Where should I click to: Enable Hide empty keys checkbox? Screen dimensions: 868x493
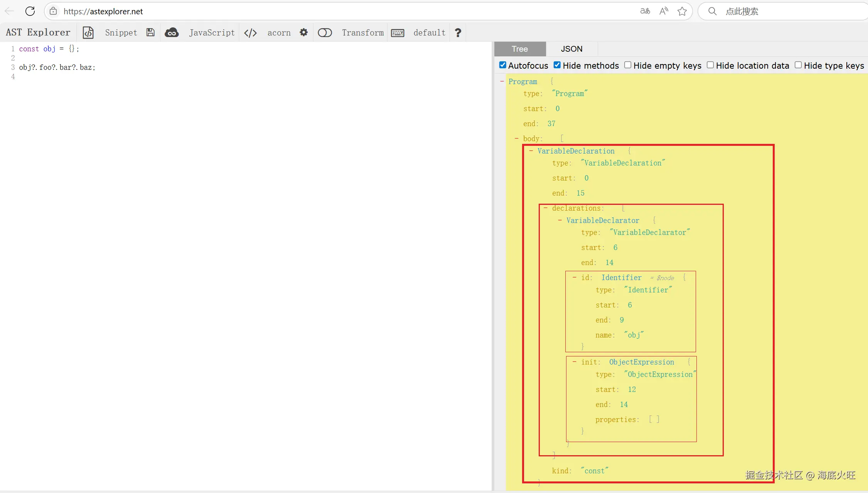(628, 65)
